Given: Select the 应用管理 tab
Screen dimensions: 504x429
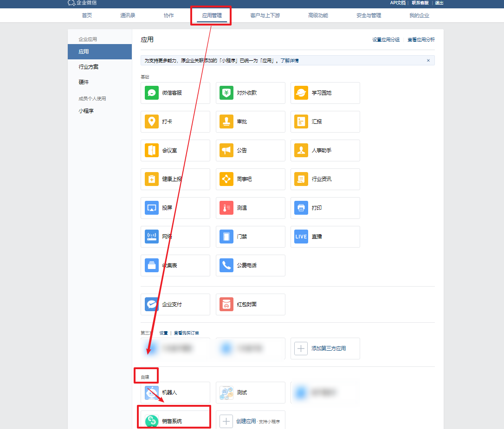Looking at the screenshot, I should pyautogui.click(x=212, y=15).
